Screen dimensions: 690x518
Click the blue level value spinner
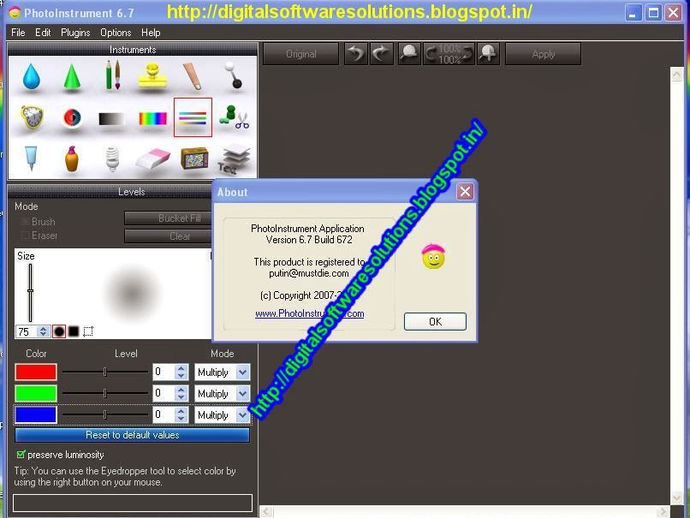[x=181, y=415]
